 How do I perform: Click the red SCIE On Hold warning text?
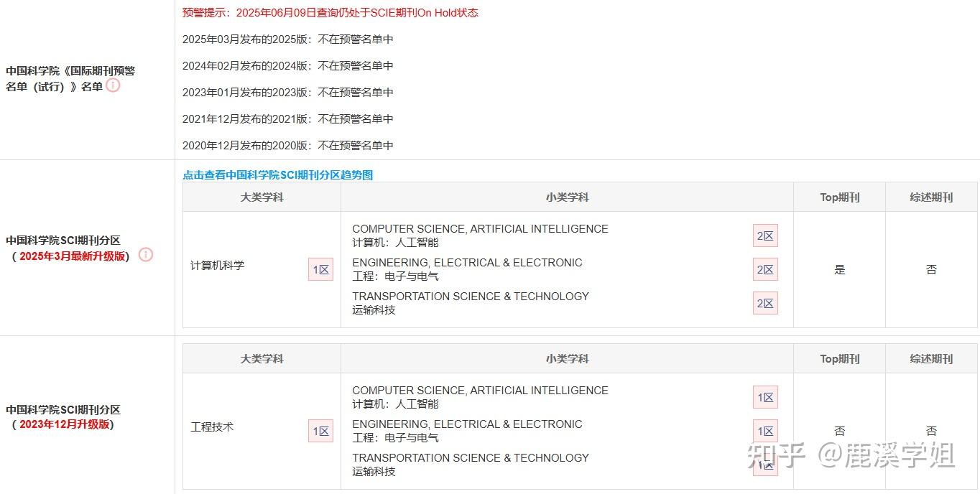tap(329, 12)
